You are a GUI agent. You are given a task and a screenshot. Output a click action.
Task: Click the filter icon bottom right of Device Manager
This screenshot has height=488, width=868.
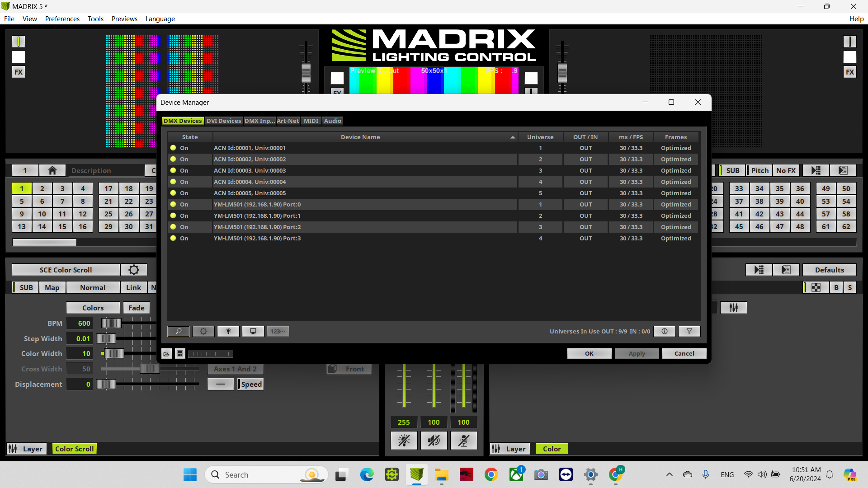689,331
